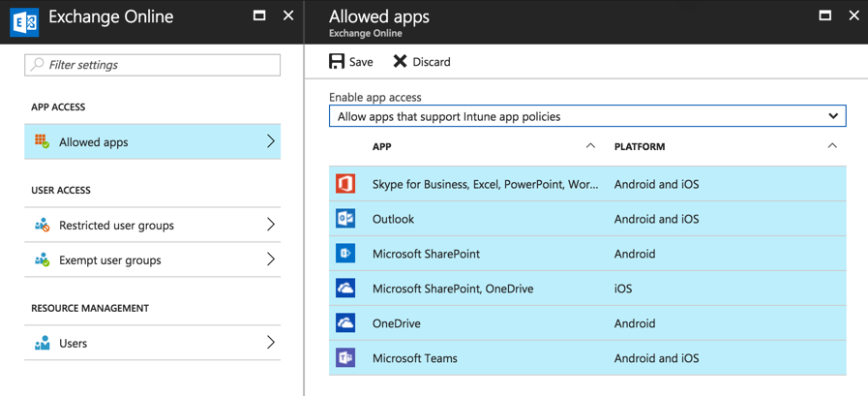Select the Microsoft SharePoint, OneDrive iOS row
The width and height of the screenshot is (868, 396).
pyautogui.click(x=587, y=289)
